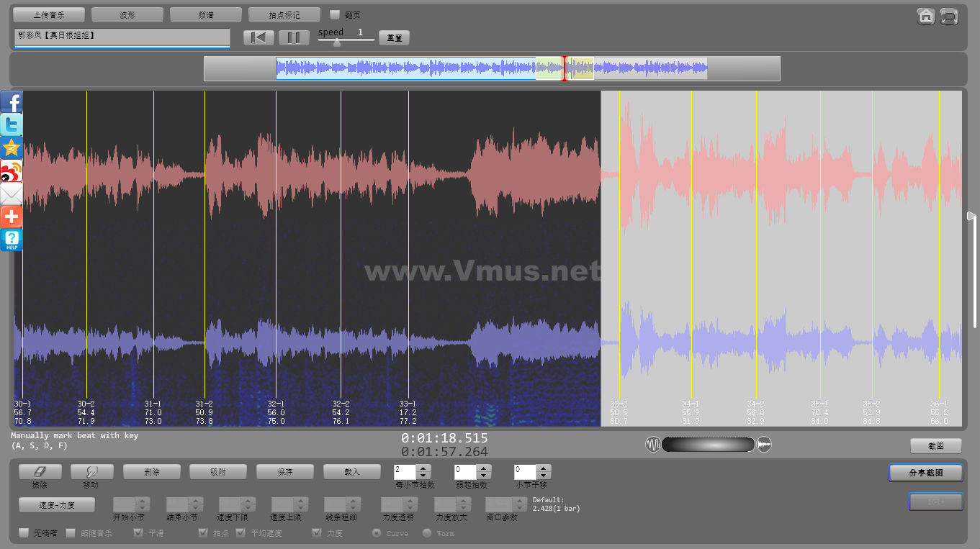Increase the 每小节拍数 value with the up arrow
The height and width of the screenshot is (549, 980).
coord(424,468)
